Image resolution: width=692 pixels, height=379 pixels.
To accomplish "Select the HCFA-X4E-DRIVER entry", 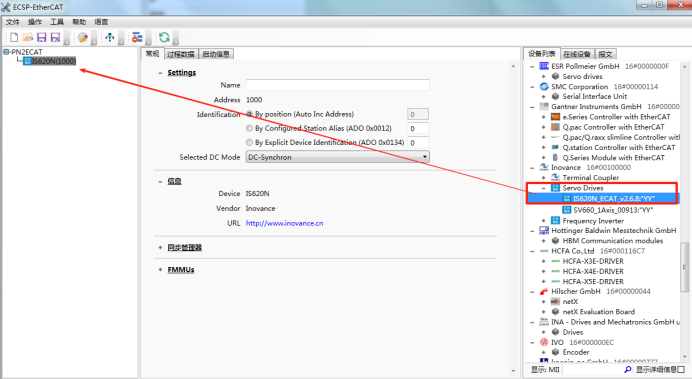I will coord(593,271).
